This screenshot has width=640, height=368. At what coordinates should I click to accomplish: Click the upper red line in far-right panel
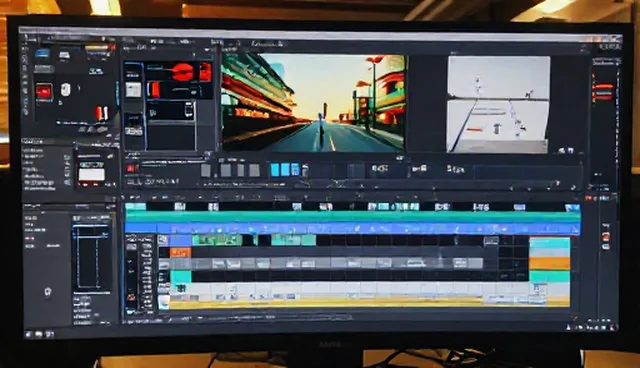tap(602, 86)
